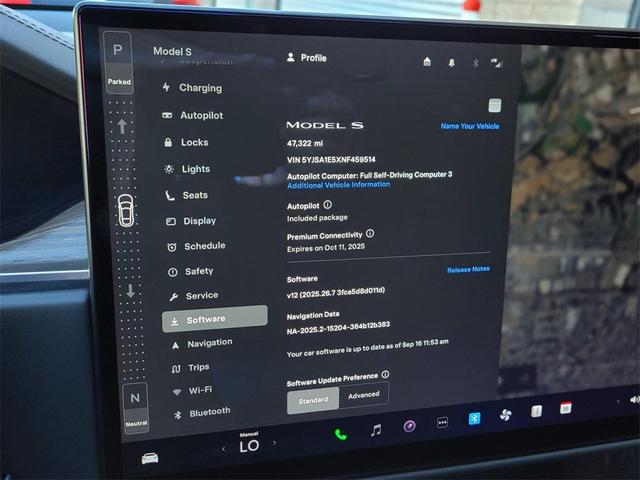Screen dimensions: 640x480
Task: Tap Name Your Vehicle link
Action: click(470, 127)
